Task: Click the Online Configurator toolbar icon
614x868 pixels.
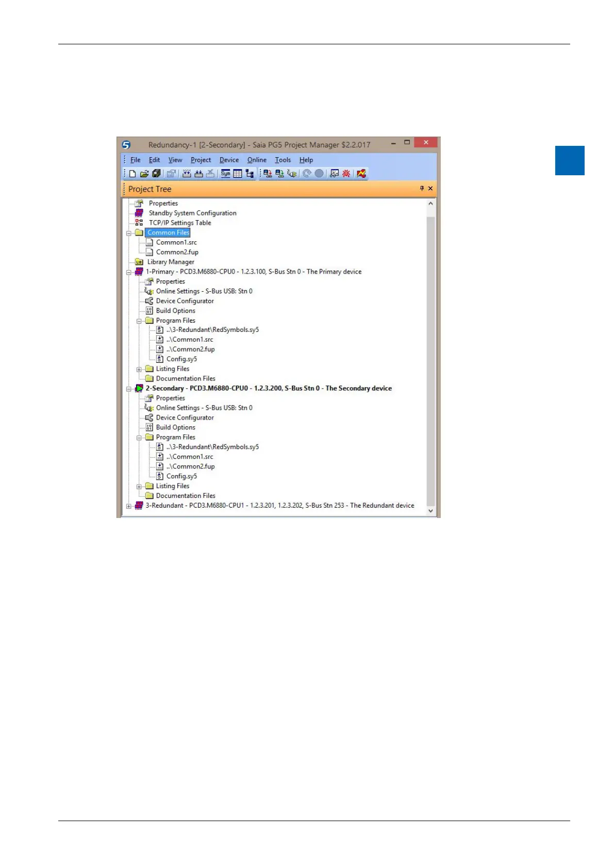Action: pyautogui.click(x=361, y=174)
